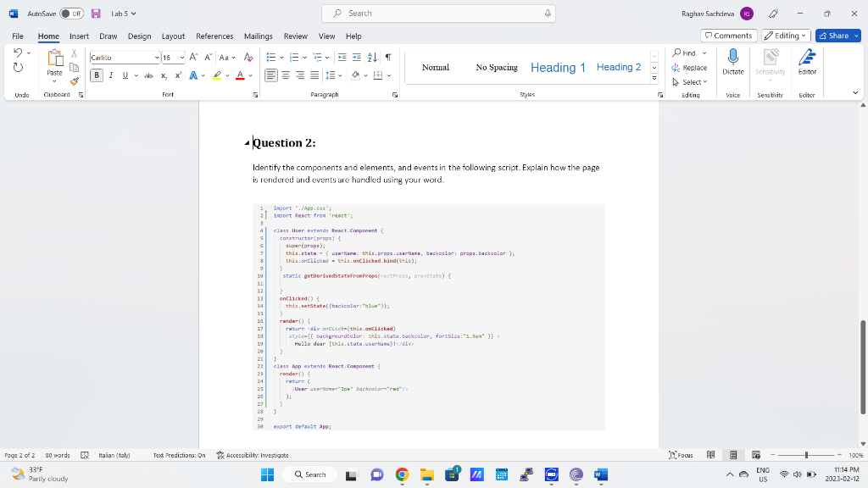This screenshot has width=868, height=488.
Task: Open the References tab
Action: (x=214, y=36)
